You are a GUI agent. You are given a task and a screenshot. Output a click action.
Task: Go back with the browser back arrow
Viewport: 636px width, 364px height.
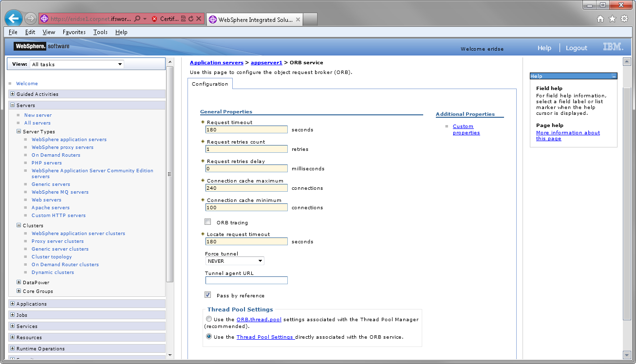[x=13, y=19]
